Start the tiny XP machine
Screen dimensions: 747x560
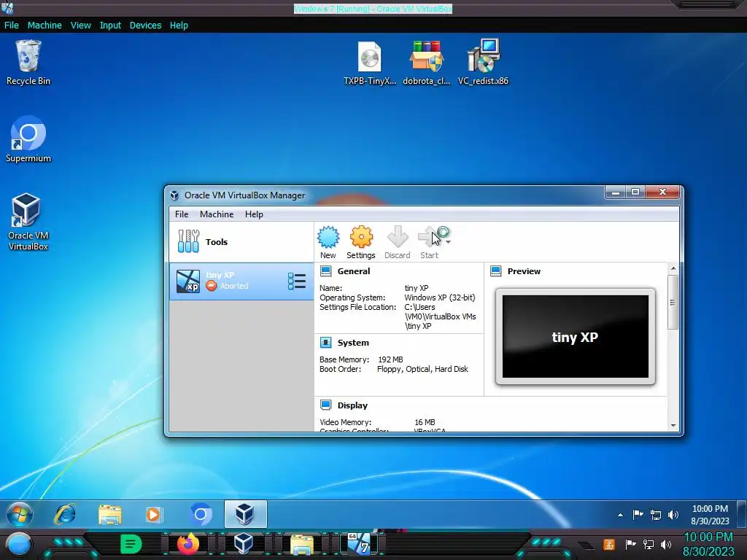pos(430,242)
